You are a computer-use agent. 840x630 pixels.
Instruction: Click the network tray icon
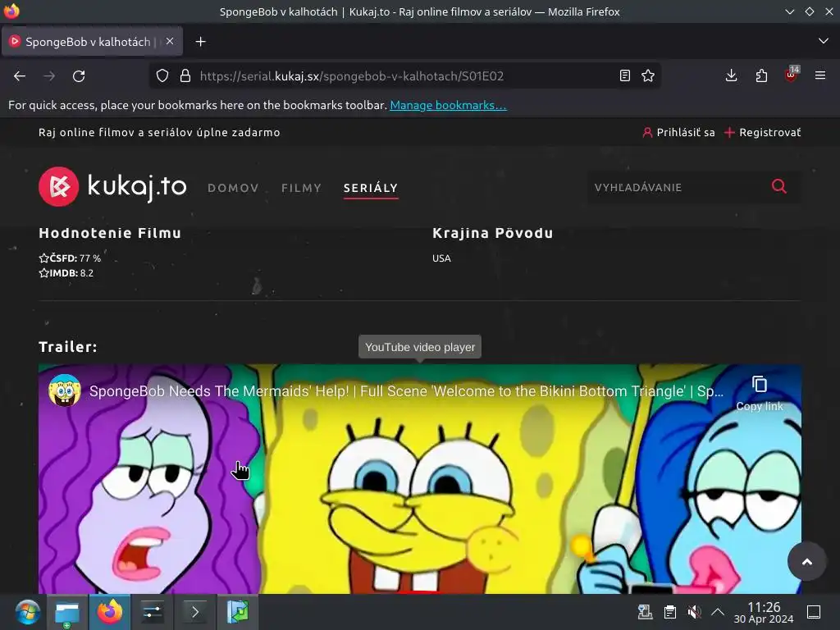645,612
